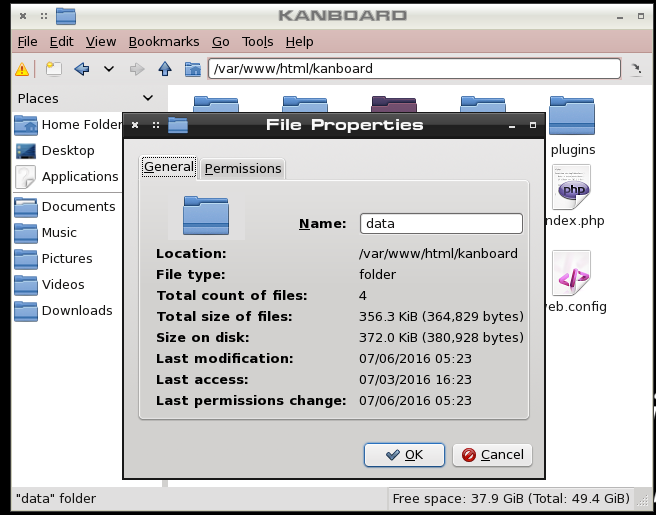Viewport: 656px width, 515px height.
Task: Open the Go menu
Action: tap(220, 42)
